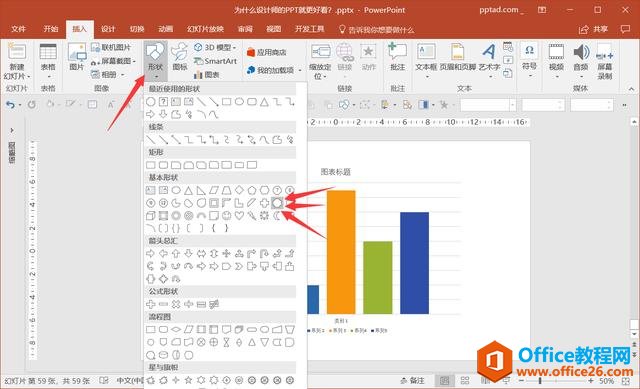Screen dimensions: 640x389
Task: Insert a SmartArt graphic
Action: tap(215, 61)
